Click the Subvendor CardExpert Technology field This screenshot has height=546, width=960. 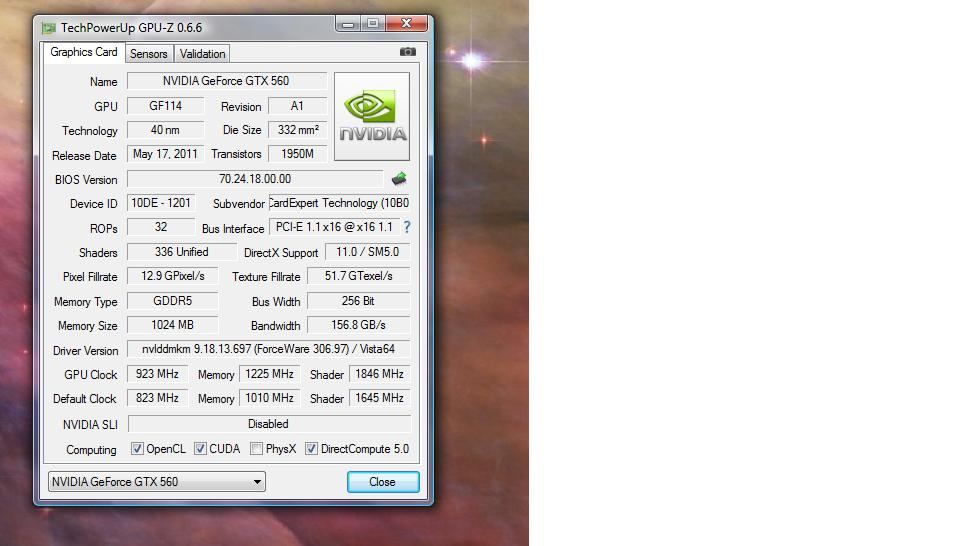coord(339,203)
